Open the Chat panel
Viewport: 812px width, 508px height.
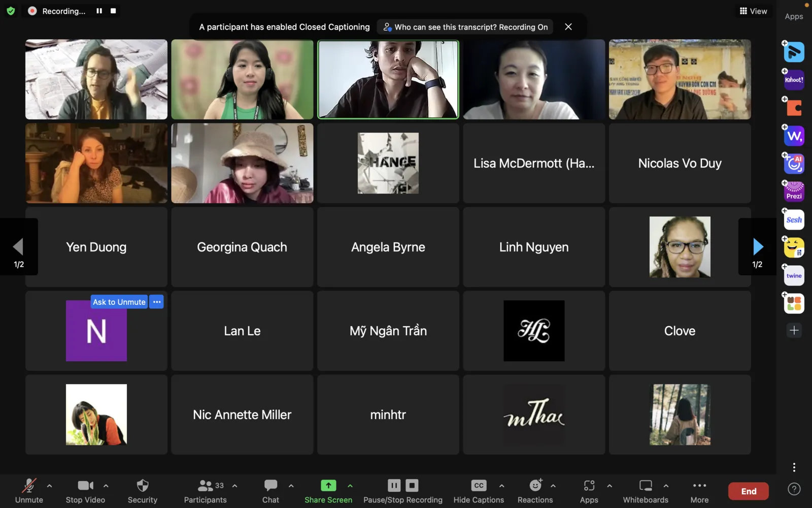point(270,486)
